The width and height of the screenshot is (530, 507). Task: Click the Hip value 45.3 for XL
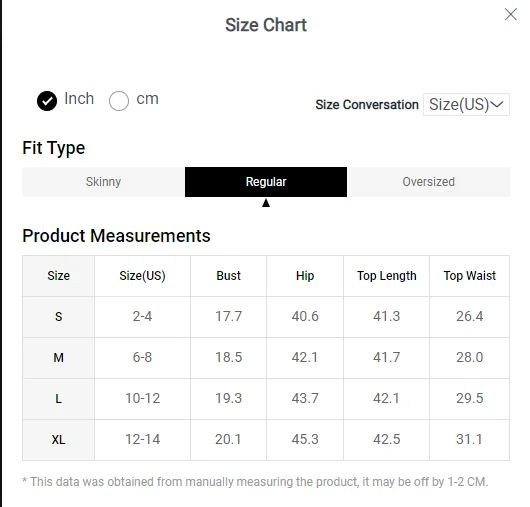point(305,439)
